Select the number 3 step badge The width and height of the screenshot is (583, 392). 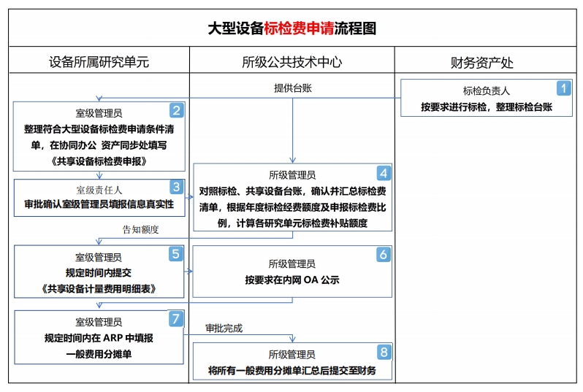176,188
